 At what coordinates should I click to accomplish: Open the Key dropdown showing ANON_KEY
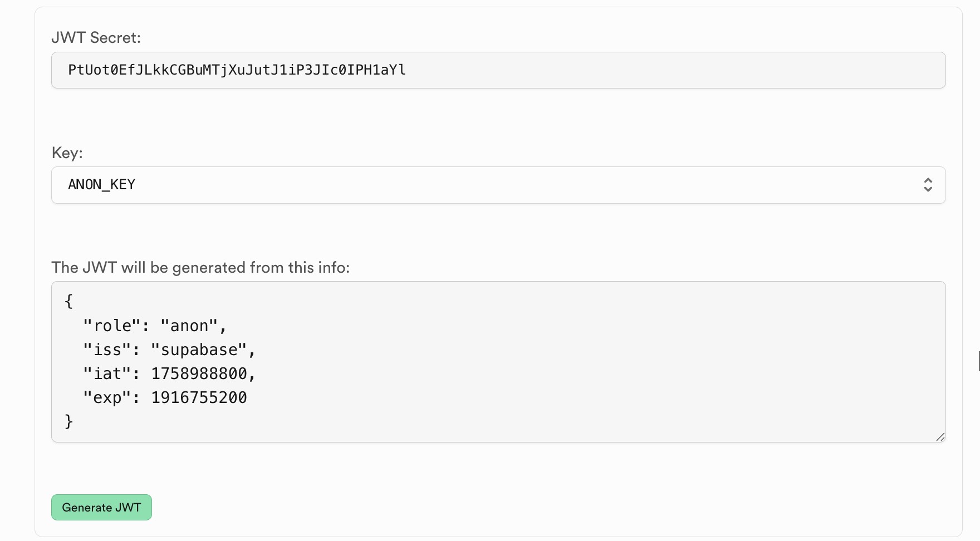click(x=498, y=185)
